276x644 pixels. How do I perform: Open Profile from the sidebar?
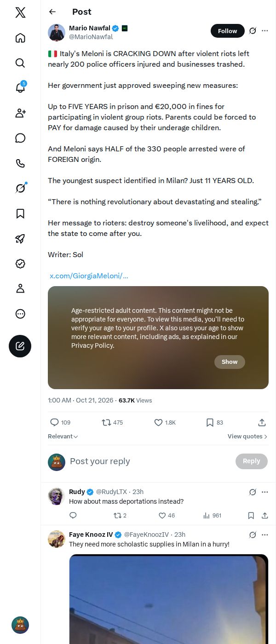point(20,288)
